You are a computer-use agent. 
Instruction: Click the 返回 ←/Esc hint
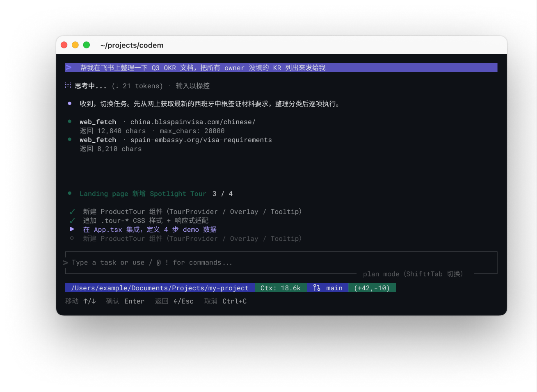(174, 301)
